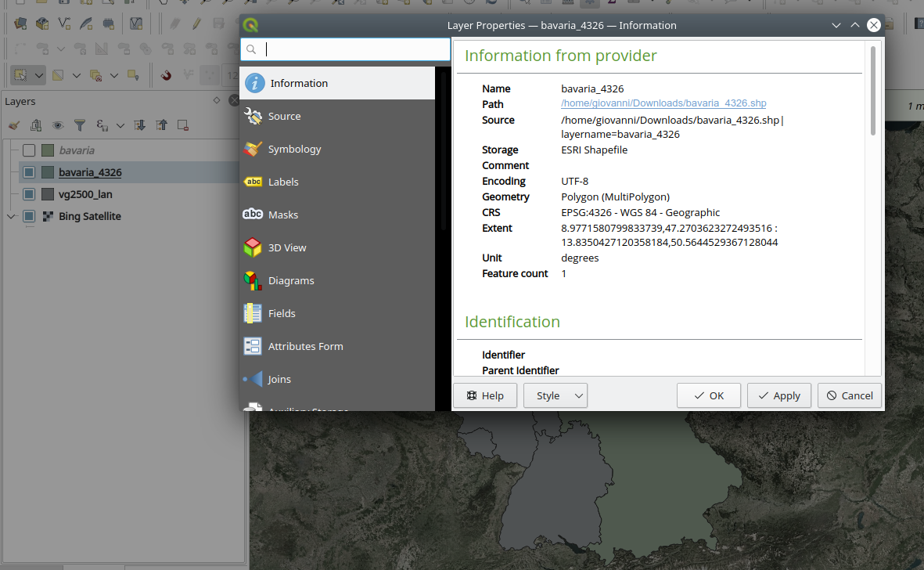Activate the Select Features by area tool
Image resolution: width=924 pixels, height=570 pixels.
point(20,75)
